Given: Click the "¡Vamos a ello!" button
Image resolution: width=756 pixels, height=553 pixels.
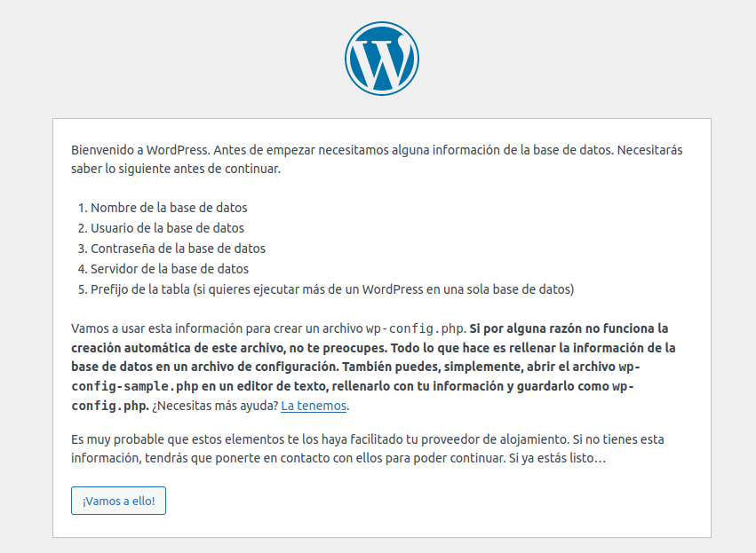Looking at the screenshot, I should pos(119,501).
